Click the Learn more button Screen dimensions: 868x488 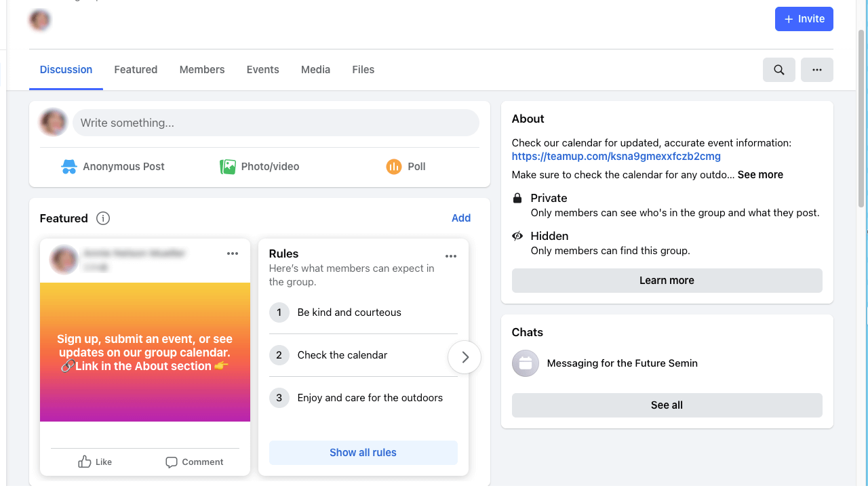point(667,281)
